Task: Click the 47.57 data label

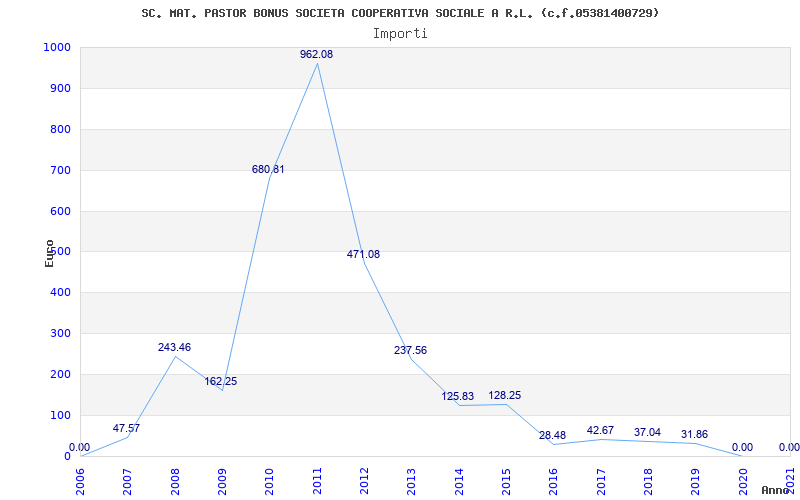Action: point(127,428)
